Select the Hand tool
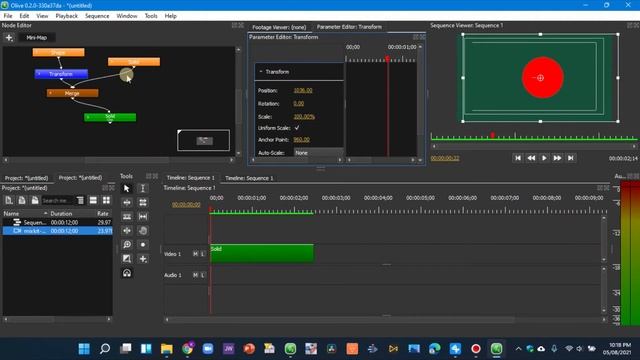The image size is (640, 360). [143, 231]
